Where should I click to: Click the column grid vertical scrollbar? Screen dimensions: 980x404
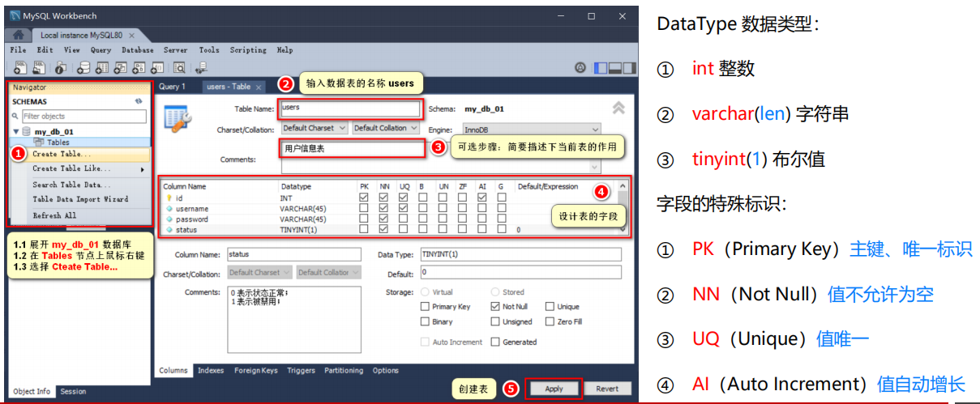[x=623, y=207]
